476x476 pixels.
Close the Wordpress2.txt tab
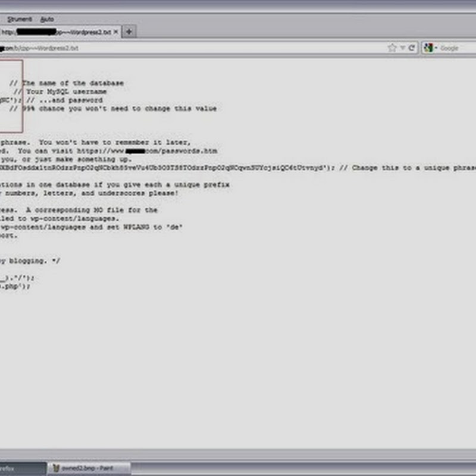115,32
